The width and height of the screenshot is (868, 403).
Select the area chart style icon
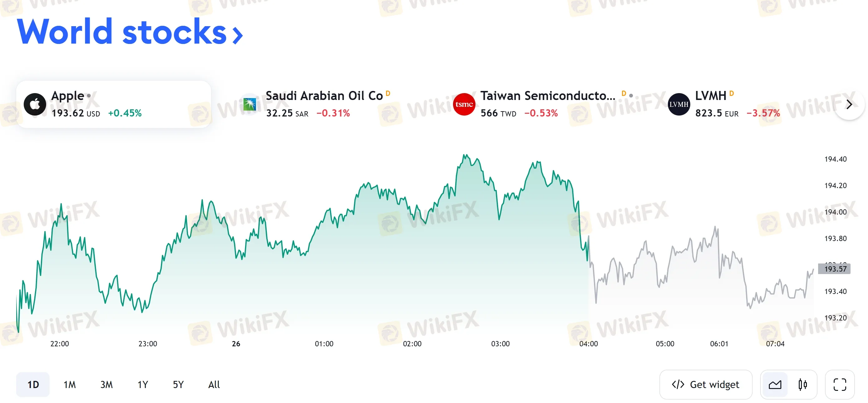pyautogui.click(x=776, y=384)
